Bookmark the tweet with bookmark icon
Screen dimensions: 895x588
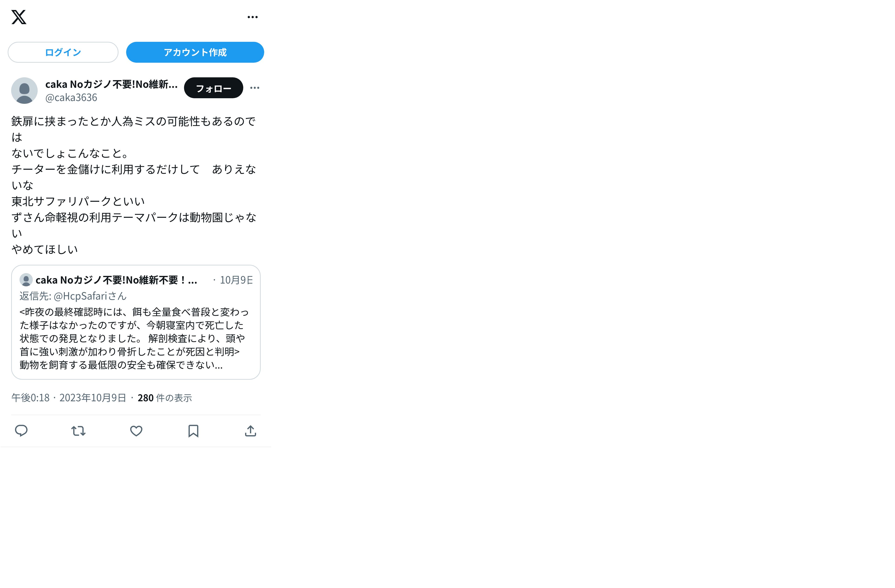coord(193,431)
